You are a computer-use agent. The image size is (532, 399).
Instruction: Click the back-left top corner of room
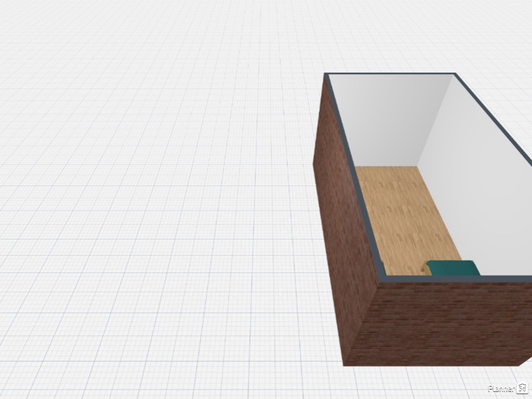click(326, 75)
